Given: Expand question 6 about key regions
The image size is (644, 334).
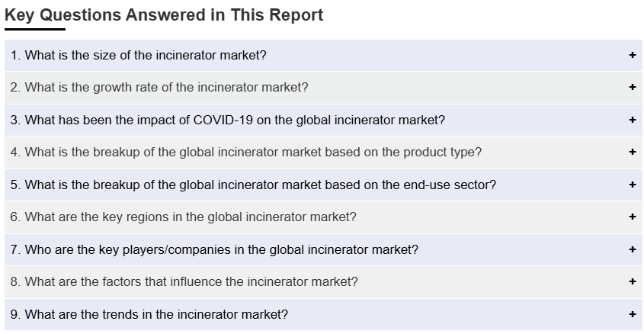Looking at the screenshot, I should pos(323,217).
